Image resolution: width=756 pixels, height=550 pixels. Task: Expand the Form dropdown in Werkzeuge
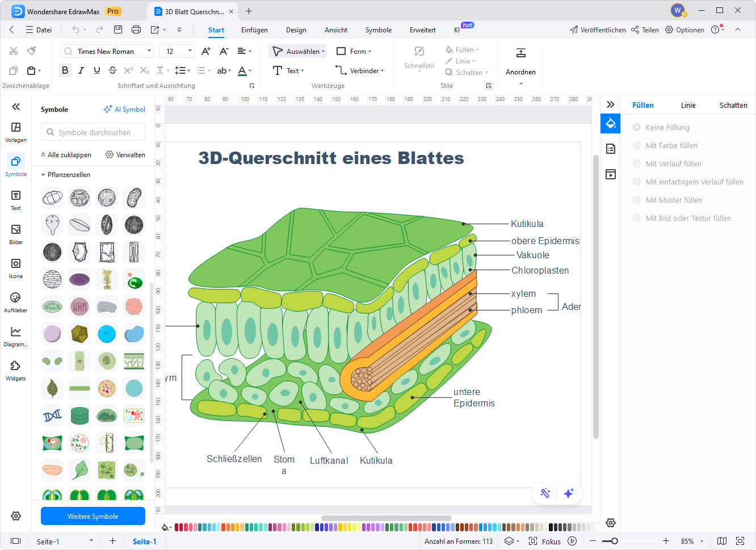[369, 51]
